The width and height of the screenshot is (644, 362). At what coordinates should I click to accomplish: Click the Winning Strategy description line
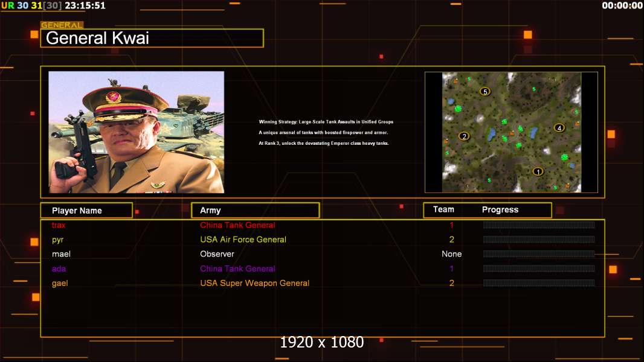tap(326, 122)
